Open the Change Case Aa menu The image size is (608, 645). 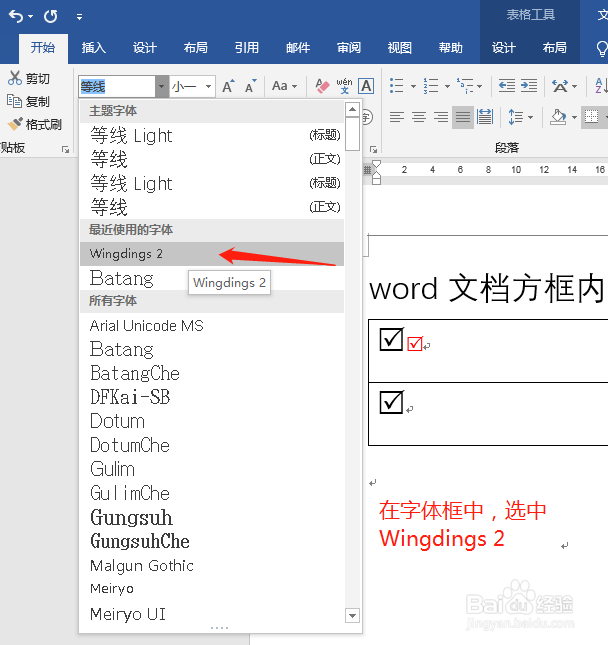284,86
